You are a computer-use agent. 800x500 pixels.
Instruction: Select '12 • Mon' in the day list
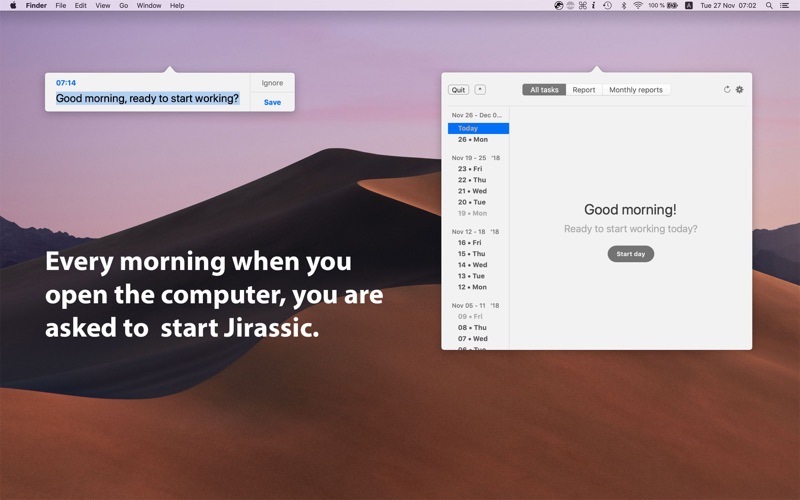tap(472, 287)
